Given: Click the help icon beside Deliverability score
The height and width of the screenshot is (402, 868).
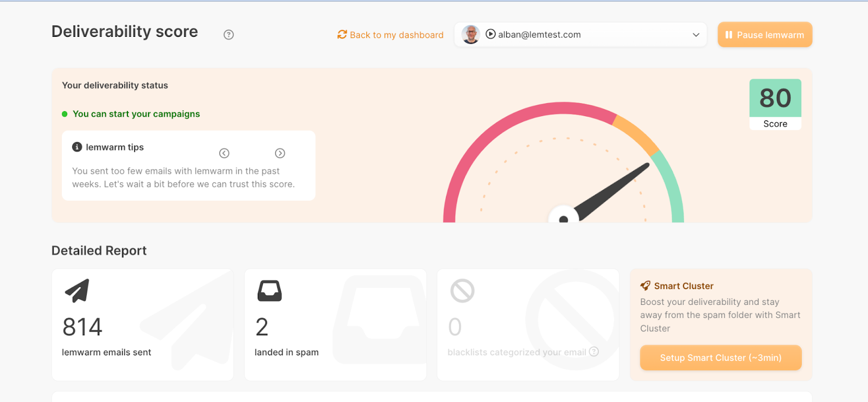Looking at the screenshot, I should point(228,35).
